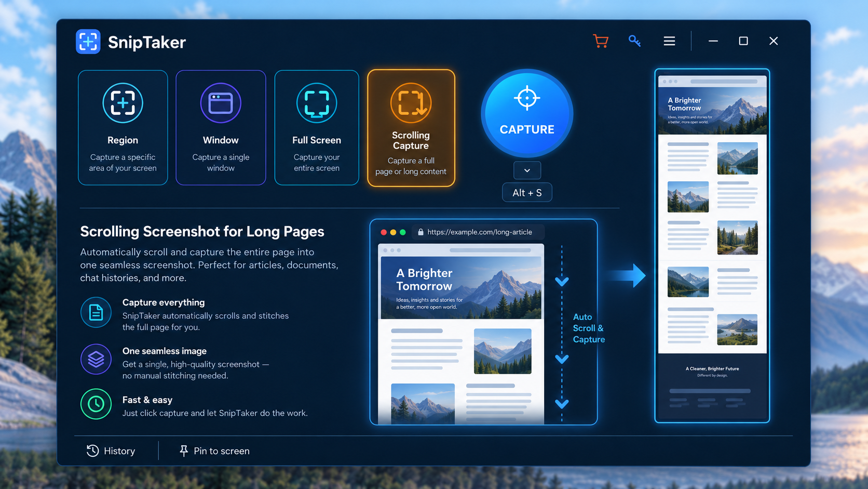
Task: Open the shopping cart icon
Action: tap(601, 41)
